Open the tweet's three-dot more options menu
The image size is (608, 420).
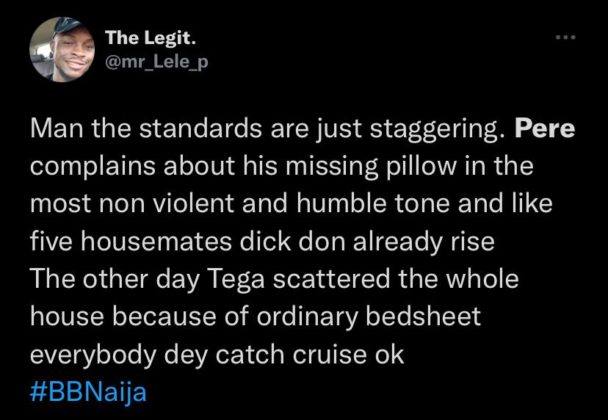(565, 38)
